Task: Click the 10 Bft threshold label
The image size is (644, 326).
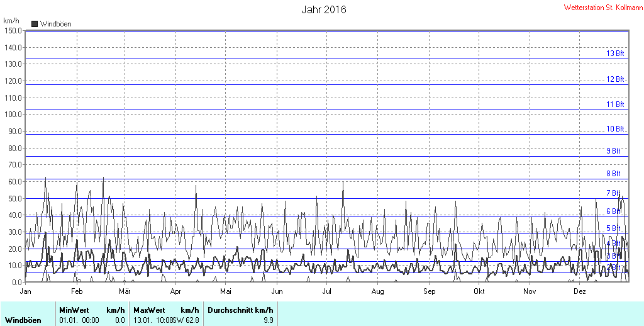Action: 615,129
